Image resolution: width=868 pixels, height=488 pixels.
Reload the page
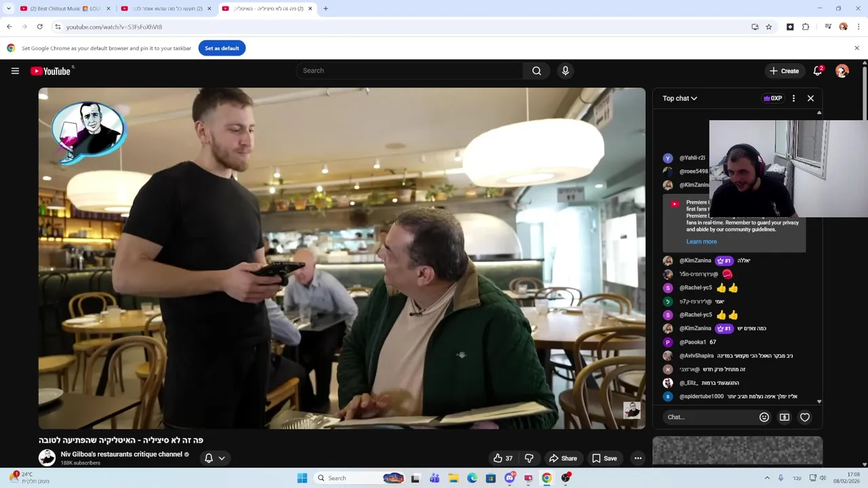(x=40, y=26)
